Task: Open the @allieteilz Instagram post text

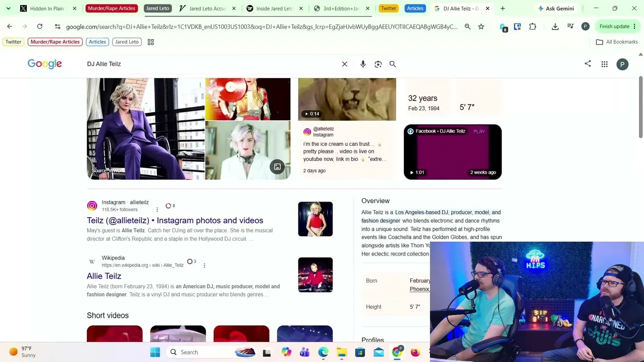Action: 345,151
